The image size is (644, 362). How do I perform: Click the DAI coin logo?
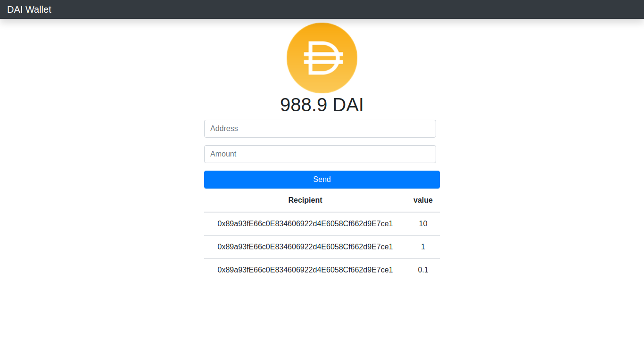point(322,58)
